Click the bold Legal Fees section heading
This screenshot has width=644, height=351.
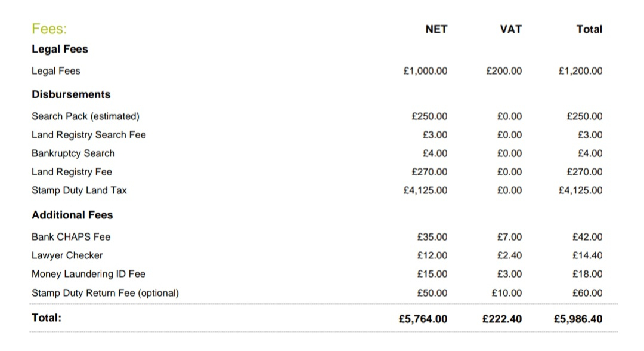60,50
